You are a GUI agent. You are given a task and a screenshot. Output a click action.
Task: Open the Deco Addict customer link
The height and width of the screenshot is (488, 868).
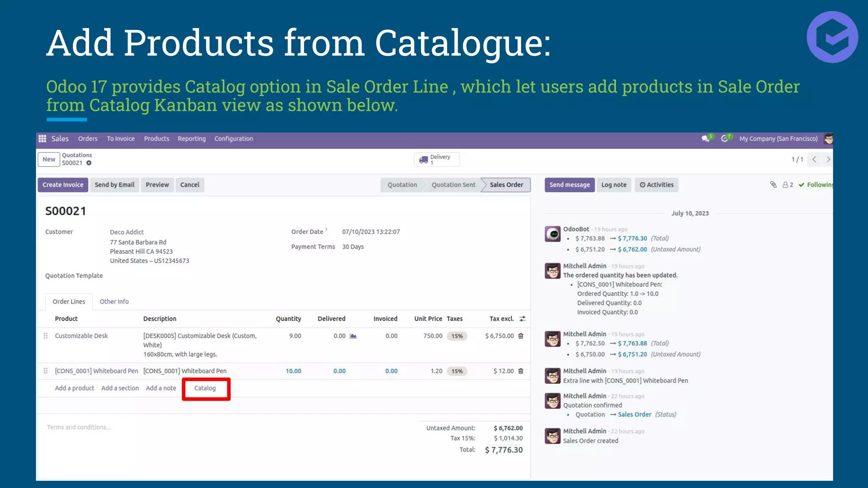[x=127, y=232]
